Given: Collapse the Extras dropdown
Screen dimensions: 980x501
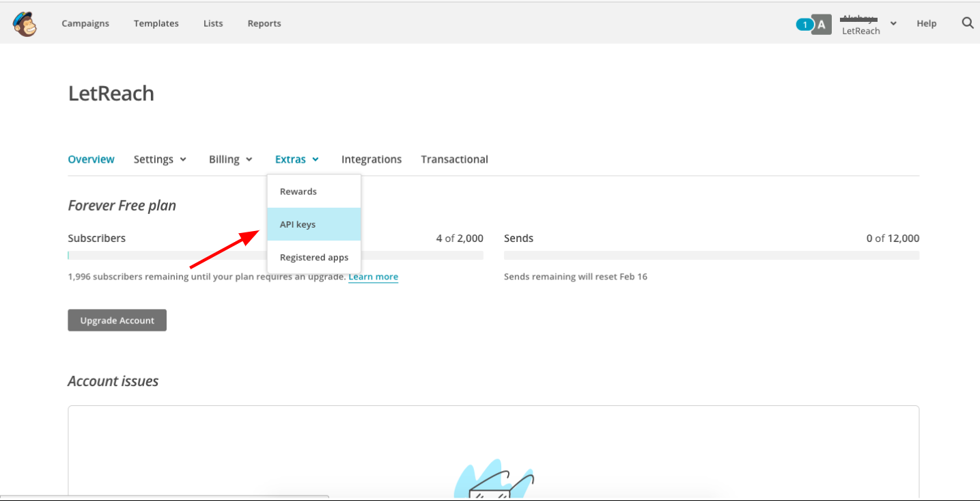Looking at the screenshot, I should [x=297, y=159].
